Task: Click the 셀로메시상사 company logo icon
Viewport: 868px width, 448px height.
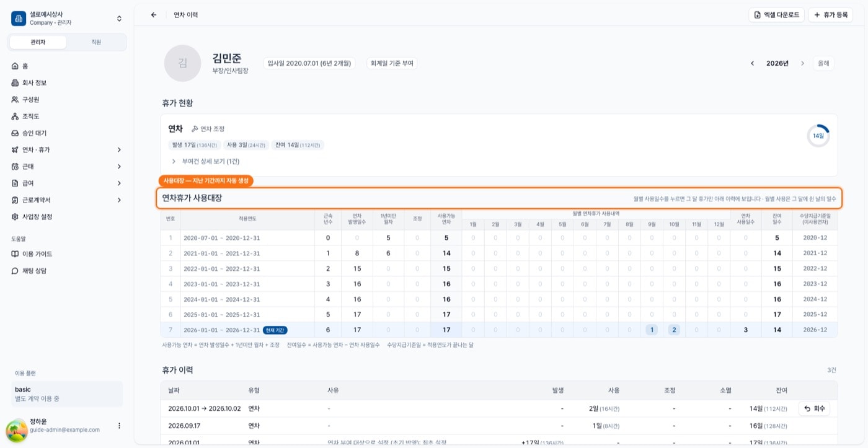Action: click(x=19, y=19)
